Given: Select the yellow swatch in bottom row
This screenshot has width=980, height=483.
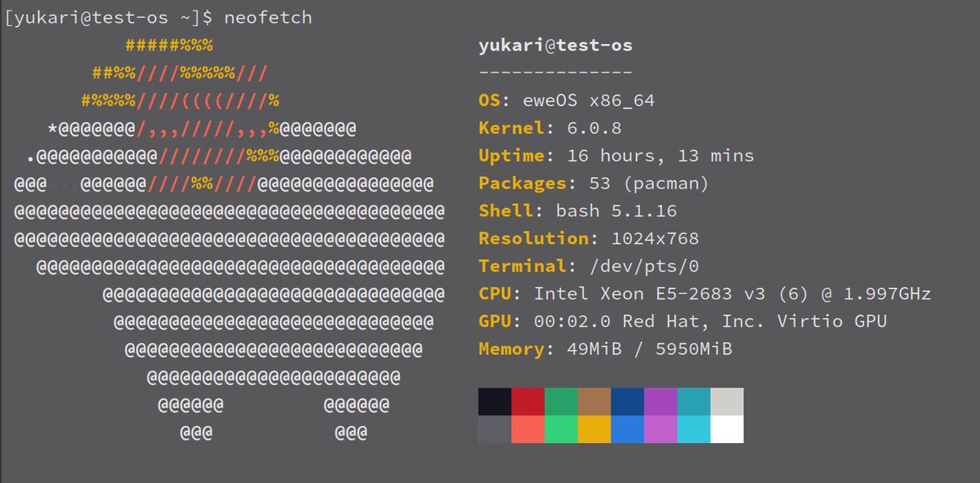Looking at the screenshot, I should 594,430.
